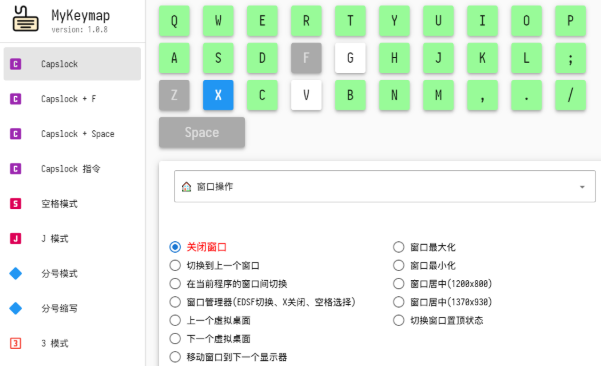Click the comma key button
Screen dimensions: 601x366
tap(483, 95)
